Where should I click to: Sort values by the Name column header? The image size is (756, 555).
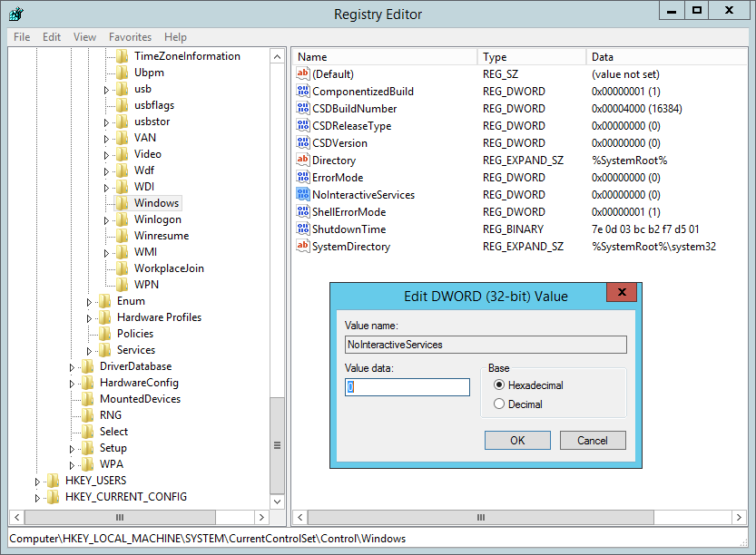[385, 57]
